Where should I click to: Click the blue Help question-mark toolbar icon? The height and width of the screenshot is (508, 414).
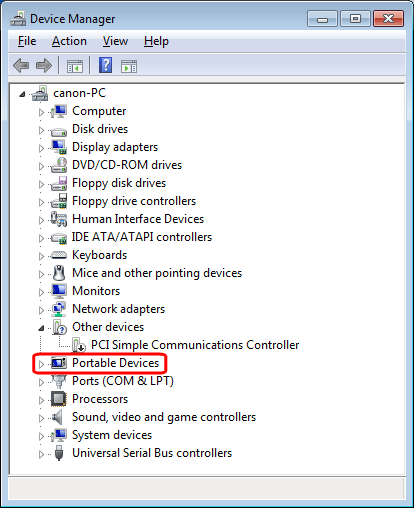105,65
